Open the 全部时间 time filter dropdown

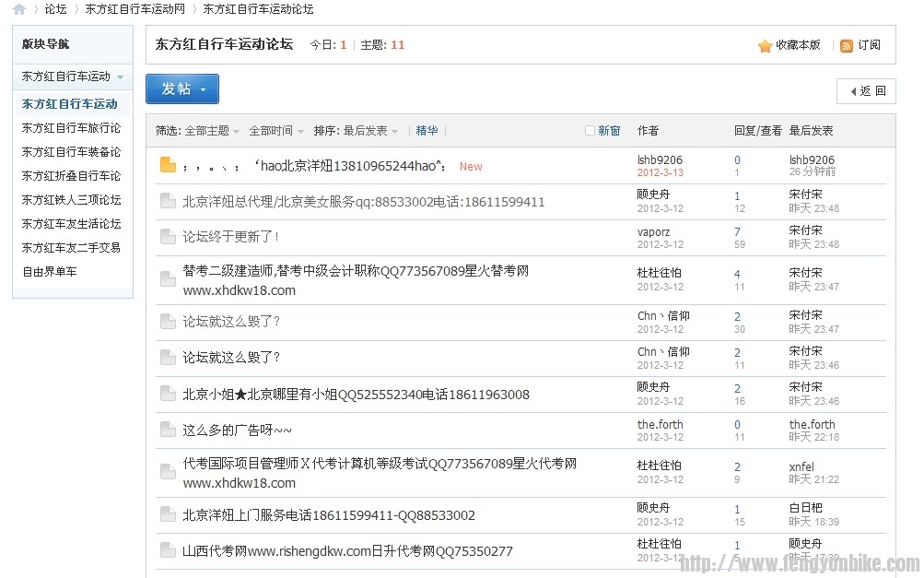[275, 131]
